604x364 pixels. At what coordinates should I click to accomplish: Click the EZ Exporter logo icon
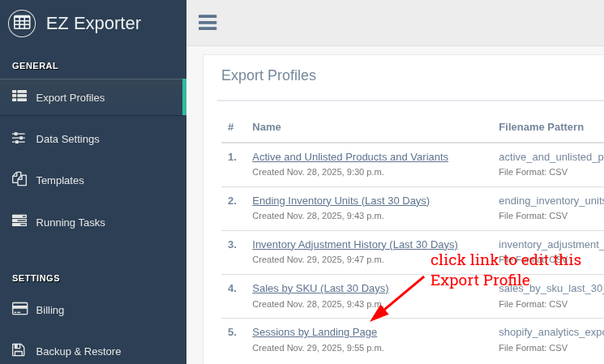22,23
